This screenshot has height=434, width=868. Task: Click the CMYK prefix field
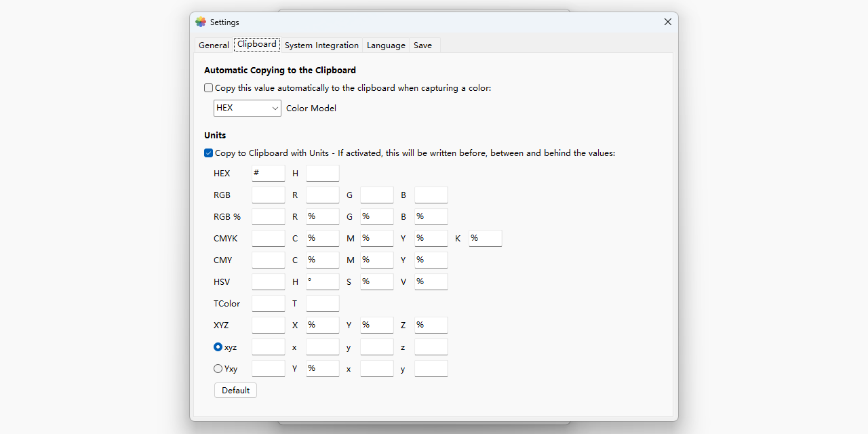pyautogui.click(x=269, y=239)
